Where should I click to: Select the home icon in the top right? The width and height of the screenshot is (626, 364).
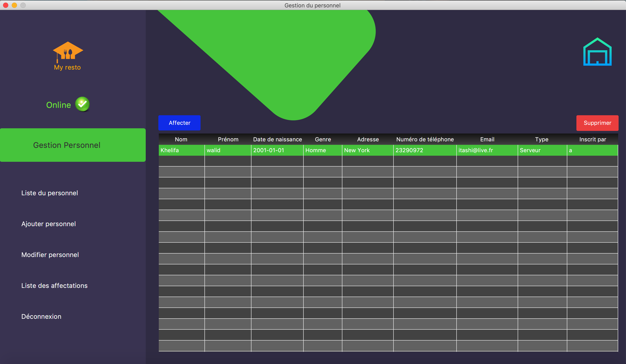pos(597,52)
